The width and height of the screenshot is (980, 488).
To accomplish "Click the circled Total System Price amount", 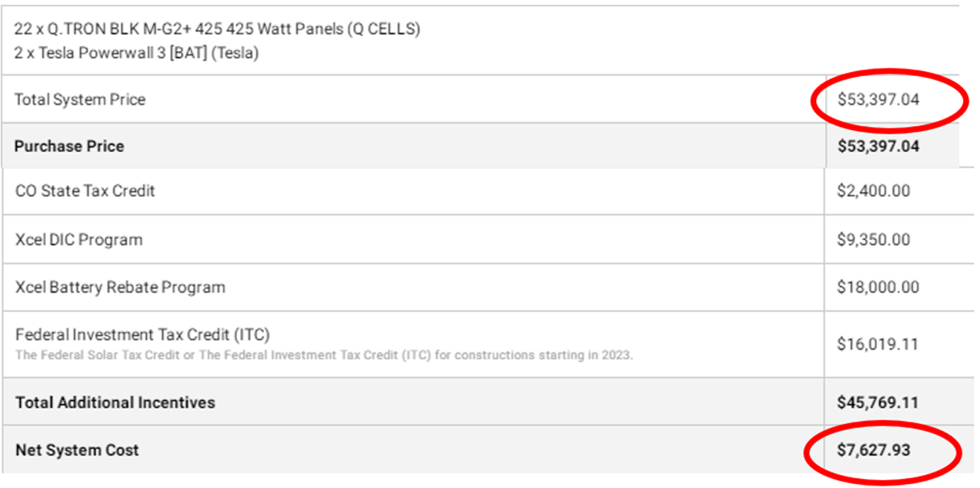I will [x=878, y=100].
